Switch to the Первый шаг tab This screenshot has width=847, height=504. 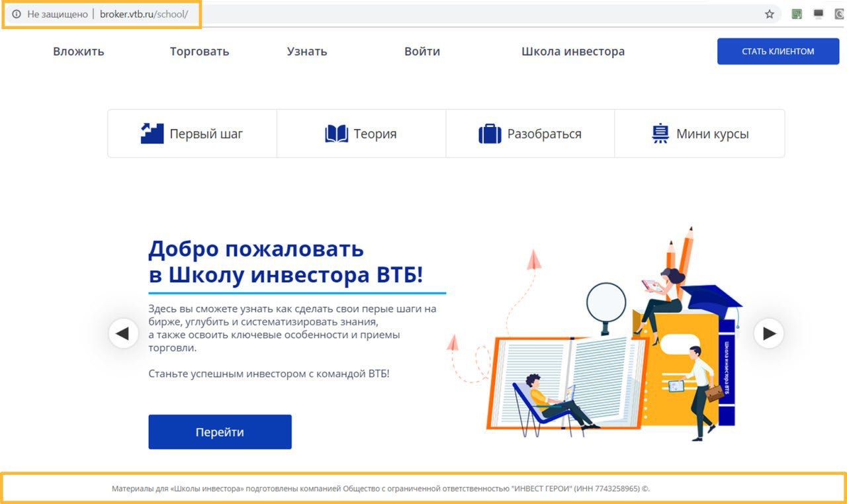point(193,134)
